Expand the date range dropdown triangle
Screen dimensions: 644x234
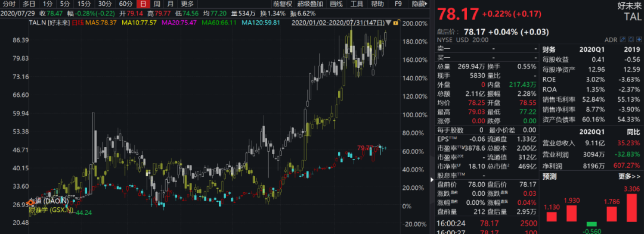pyautogui.click(x=389, y=23)
